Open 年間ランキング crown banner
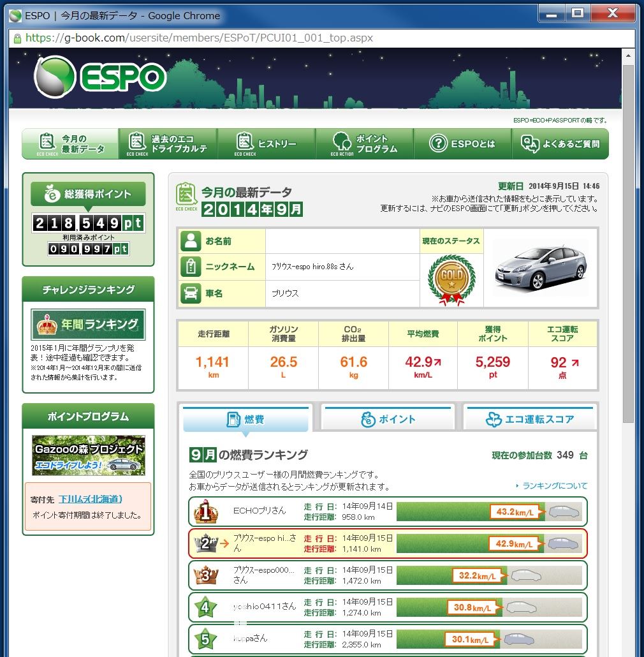Image resolution: width=644 pixels, height=657 pixels. [x=89, y=324]
